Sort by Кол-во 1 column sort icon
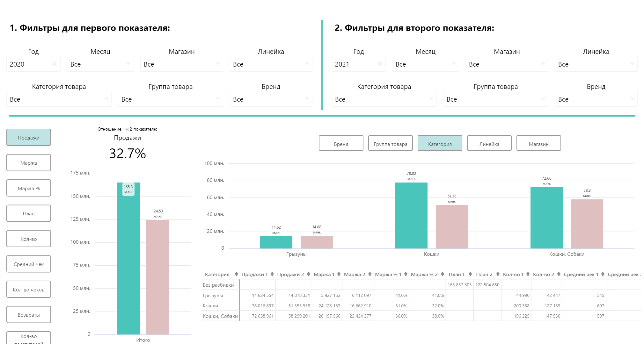644x344 pixels. [528, 274]
